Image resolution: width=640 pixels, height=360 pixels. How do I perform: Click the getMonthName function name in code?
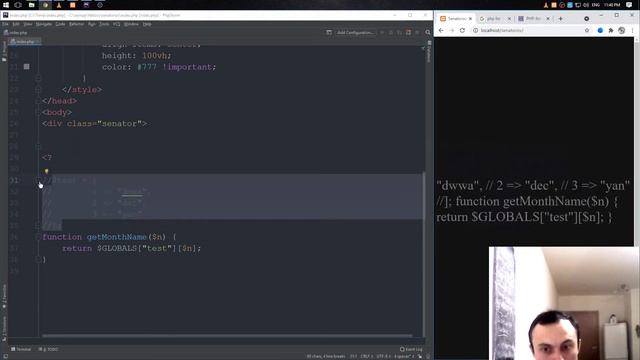116,237
